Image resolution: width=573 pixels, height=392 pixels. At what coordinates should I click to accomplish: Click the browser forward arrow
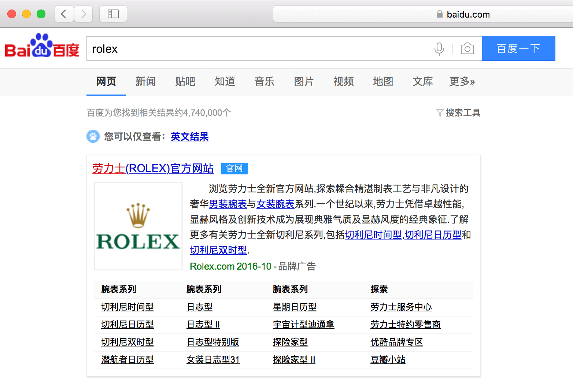pyautogui.click(x=84, y=14)
